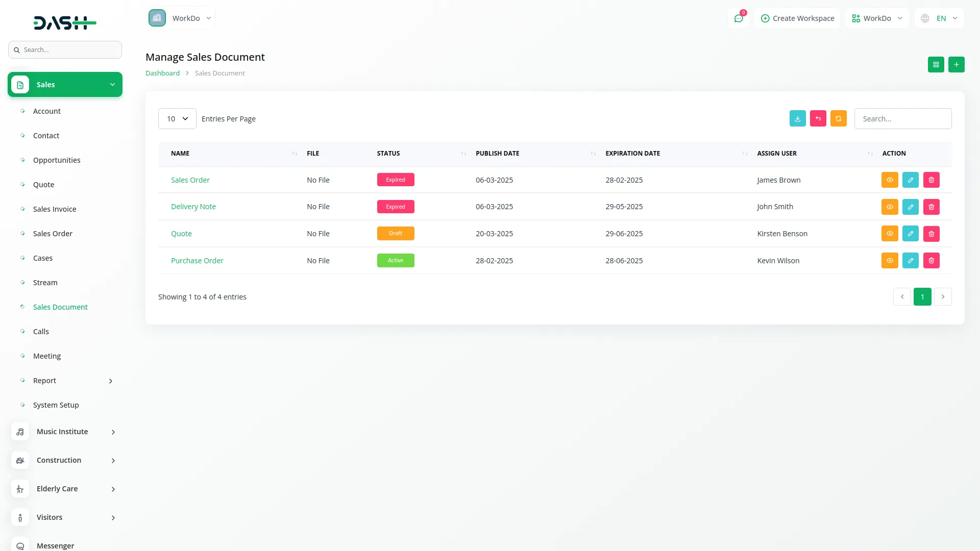This screenshot has width=980, height=551.
Task: Click the pink reset arrow icon
Action: [818, 118]
